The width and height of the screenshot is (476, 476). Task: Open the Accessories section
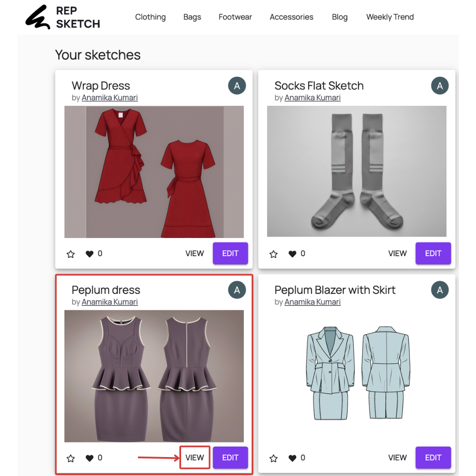(291, 17)
